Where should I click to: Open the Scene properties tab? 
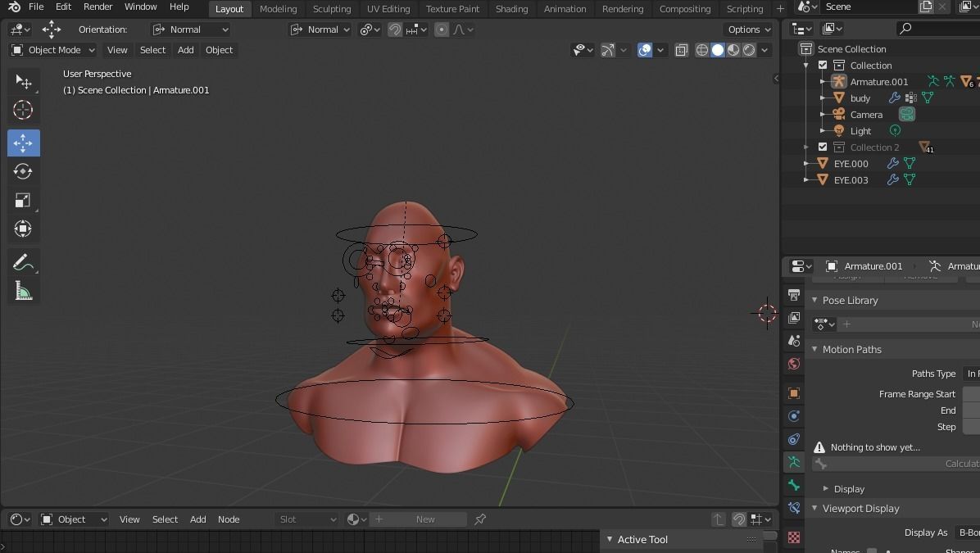click(794, 341)
